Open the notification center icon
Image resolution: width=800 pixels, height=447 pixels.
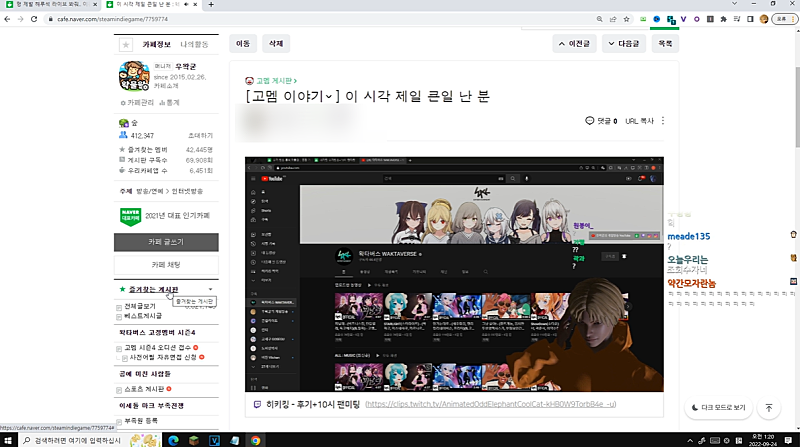789,440
